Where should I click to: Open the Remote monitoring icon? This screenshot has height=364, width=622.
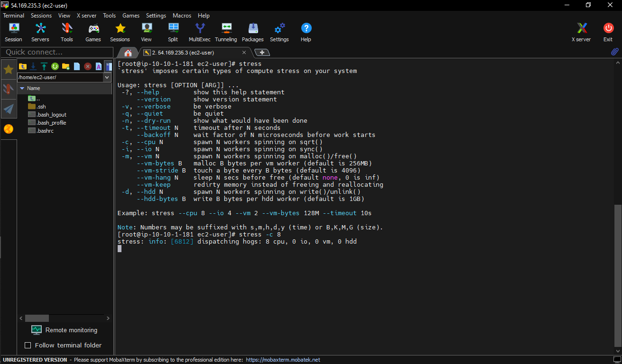pos(37,330)
